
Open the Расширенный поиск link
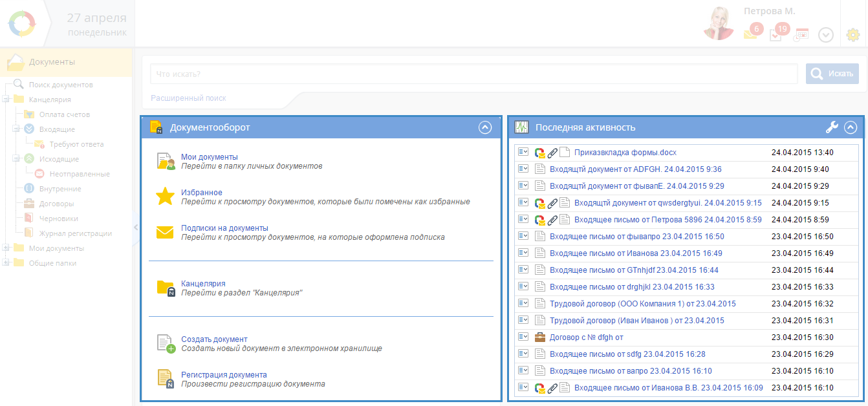188,98
